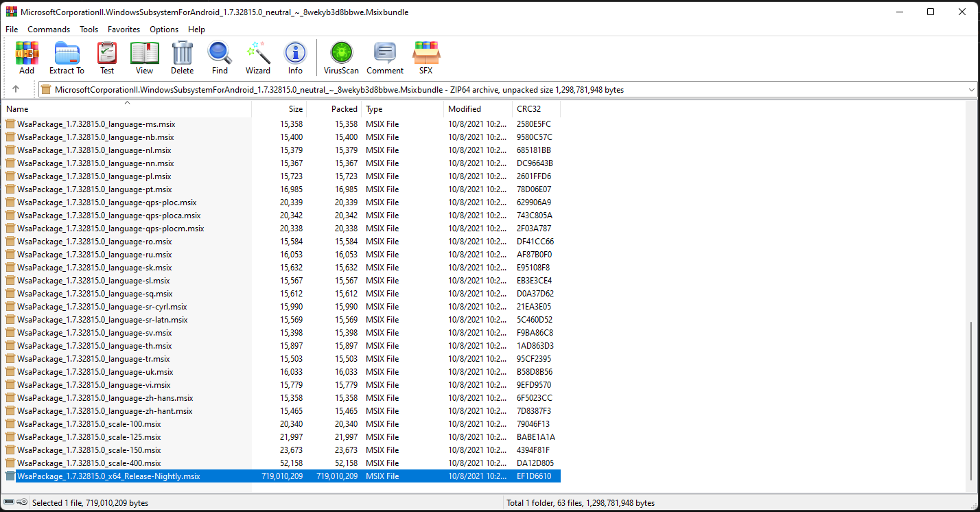Select WsaPackage_1.7.32815.0_language-nl.msix

(94, 150)
